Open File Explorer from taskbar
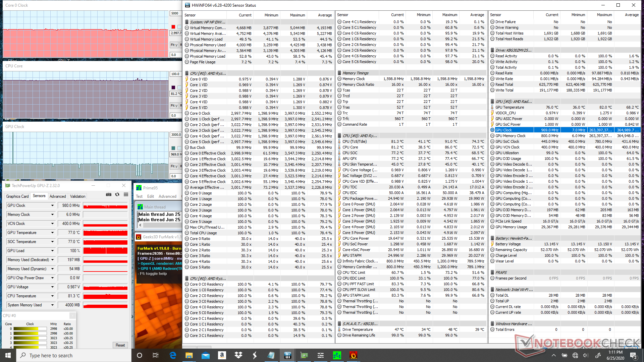 tap(189, 355)
